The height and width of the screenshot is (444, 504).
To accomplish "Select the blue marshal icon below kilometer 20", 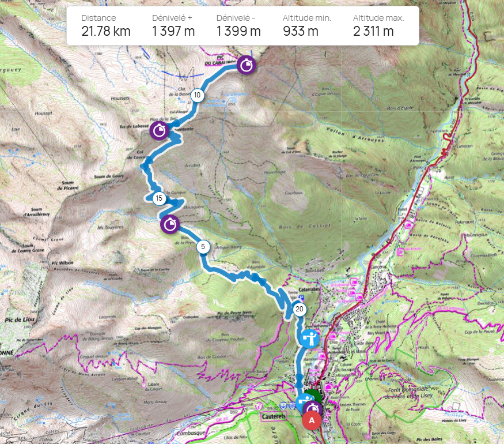I will [309, 339].
